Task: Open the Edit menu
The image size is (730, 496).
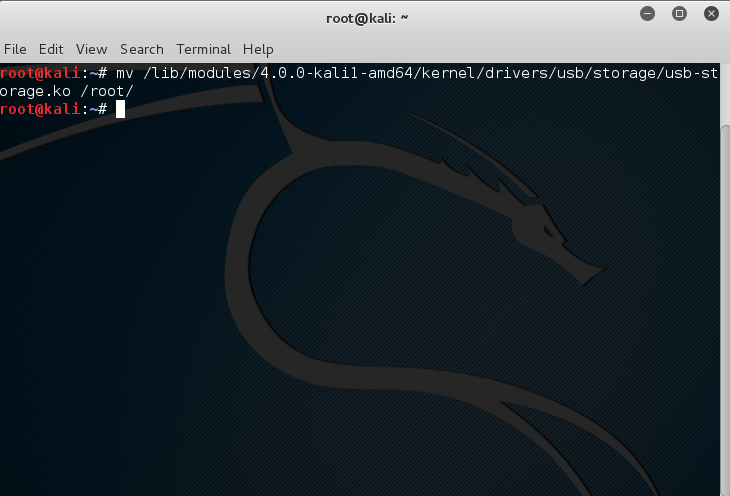Action: pyautogui.click(x=51, y=49)
